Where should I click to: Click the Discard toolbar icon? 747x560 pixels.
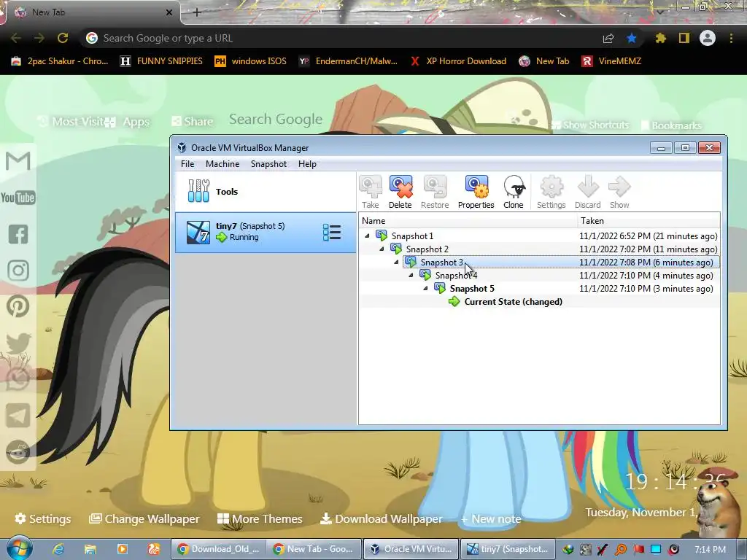tap(587, 192)
